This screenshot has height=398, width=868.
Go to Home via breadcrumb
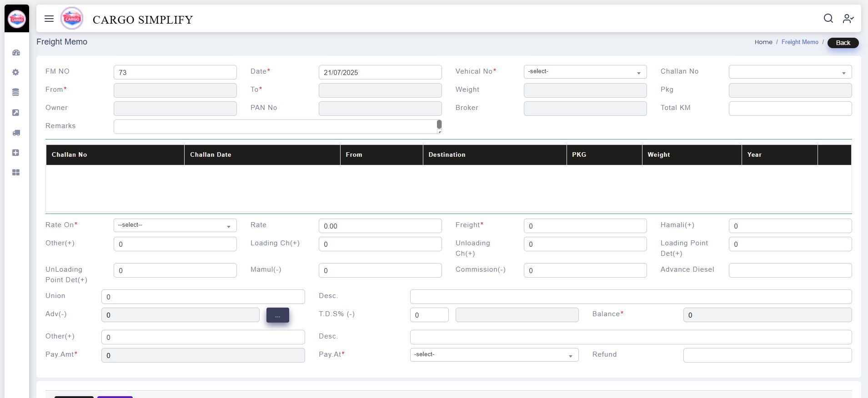763,42
